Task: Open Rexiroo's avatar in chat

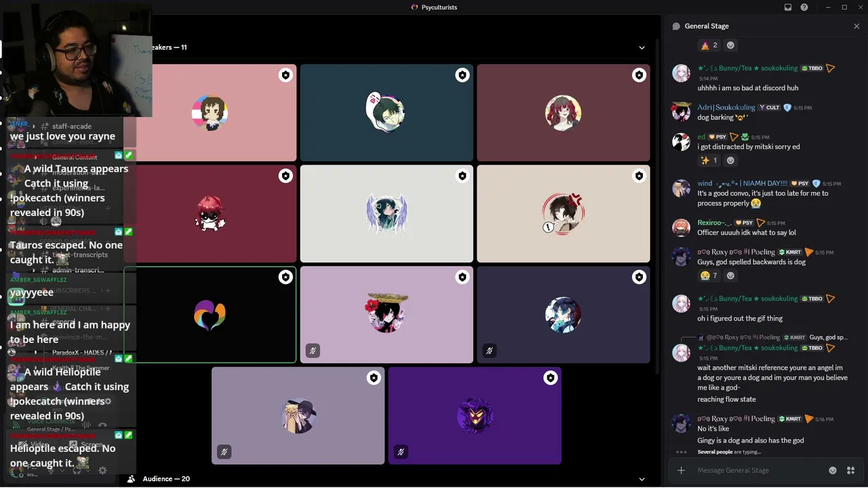Action: pos(681,227)
